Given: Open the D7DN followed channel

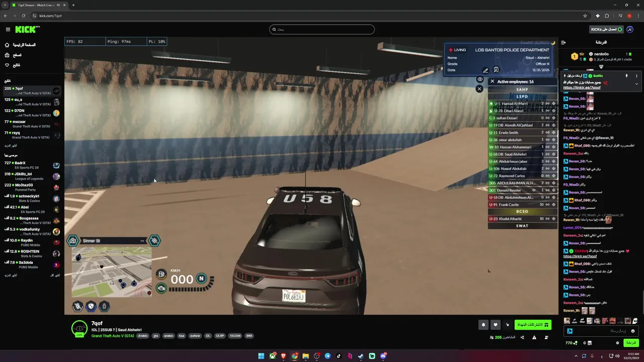Looking at the screenshot, I should pos(31,113).
